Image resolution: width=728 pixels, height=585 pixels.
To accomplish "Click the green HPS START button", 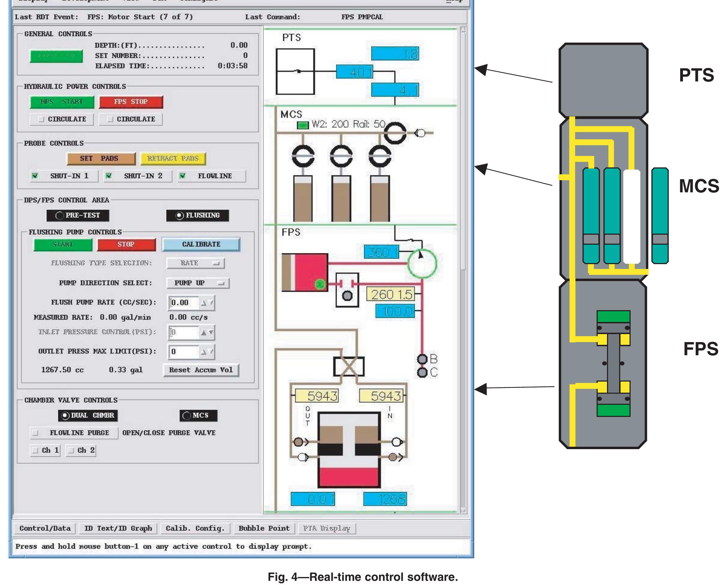I will (x=62, y=102).
